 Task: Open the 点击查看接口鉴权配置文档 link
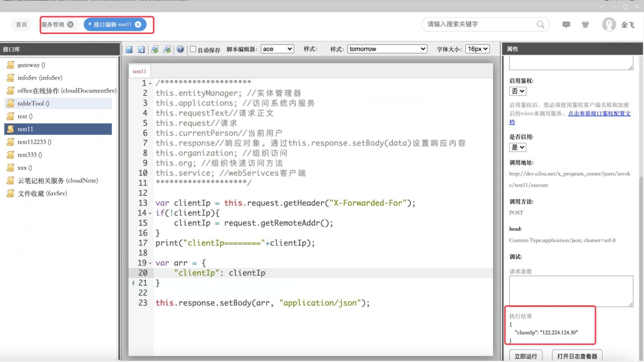[599, 114]
